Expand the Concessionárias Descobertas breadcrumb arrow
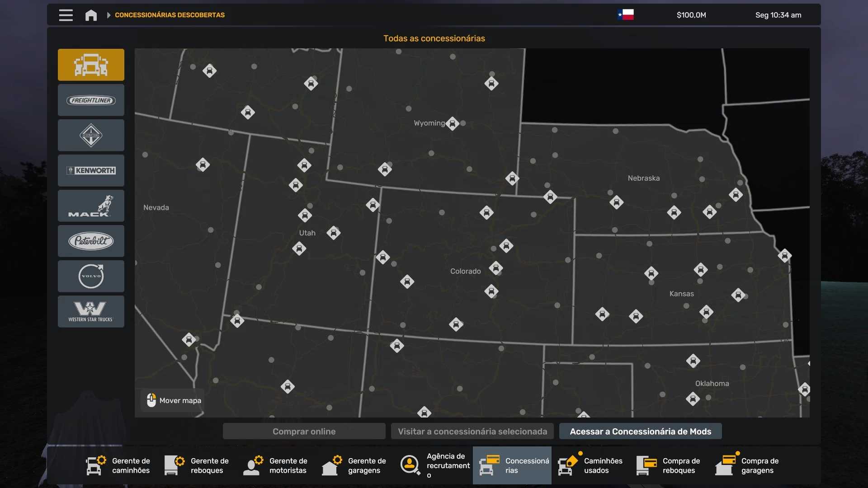Image resolution: width=868 pixels, height=488 pixels. coord(108,15)
